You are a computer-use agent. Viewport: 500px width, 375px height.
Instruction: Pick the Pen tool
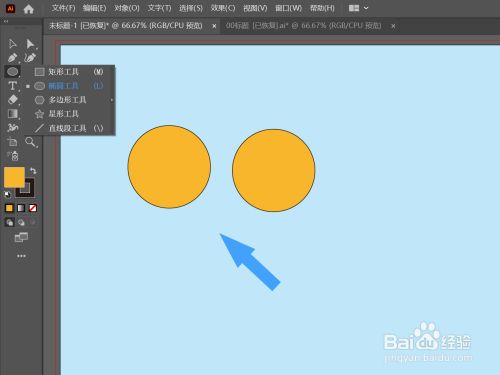click(12, 58)
